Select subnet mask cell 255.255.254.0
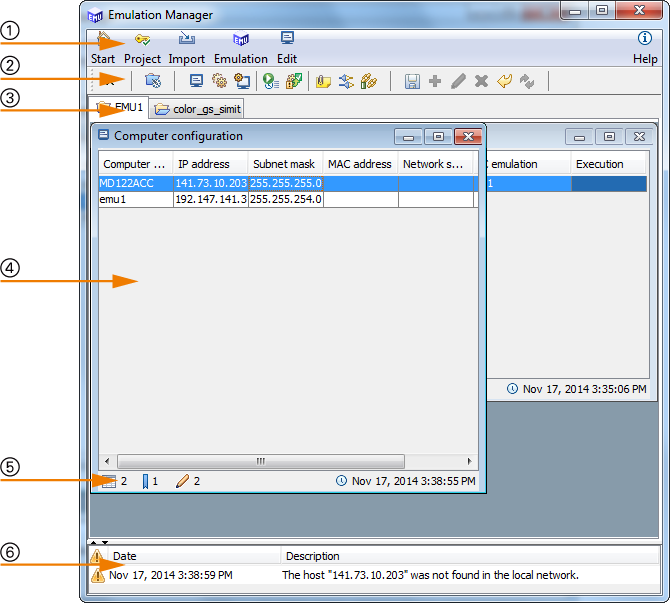Screen dimensions: 670x603 (286, 199)
